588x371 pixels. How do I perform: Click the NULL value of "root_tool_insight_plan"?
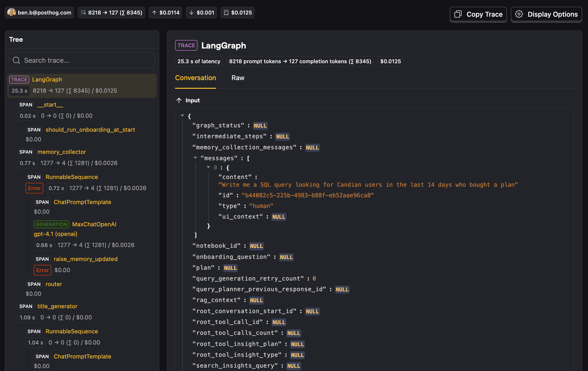297,344
